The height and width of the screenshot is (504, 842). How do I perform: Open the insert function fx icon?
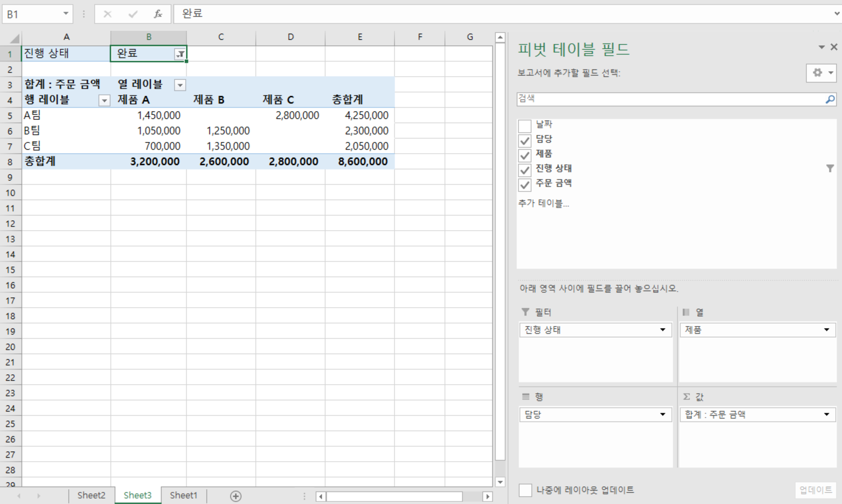pos(158,14)
